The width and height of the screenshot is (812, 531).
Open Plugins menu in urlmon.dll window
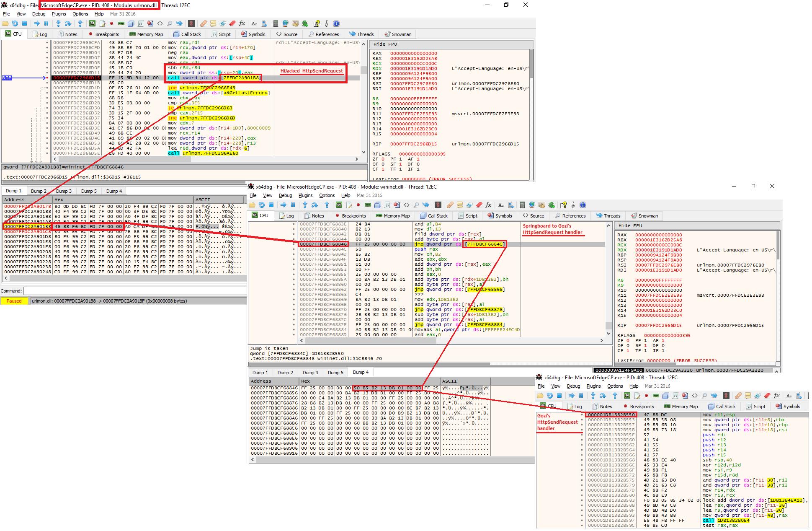click(x=59, y=14)
